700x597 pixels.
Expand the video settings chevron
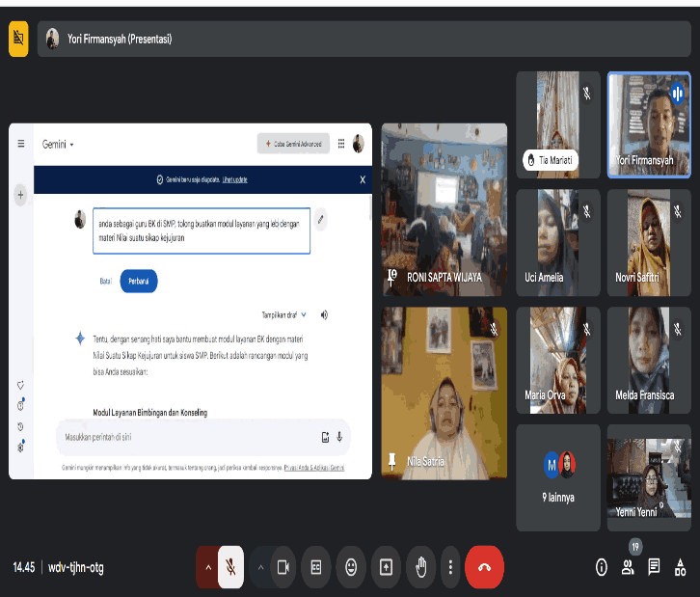pos(260,567)
